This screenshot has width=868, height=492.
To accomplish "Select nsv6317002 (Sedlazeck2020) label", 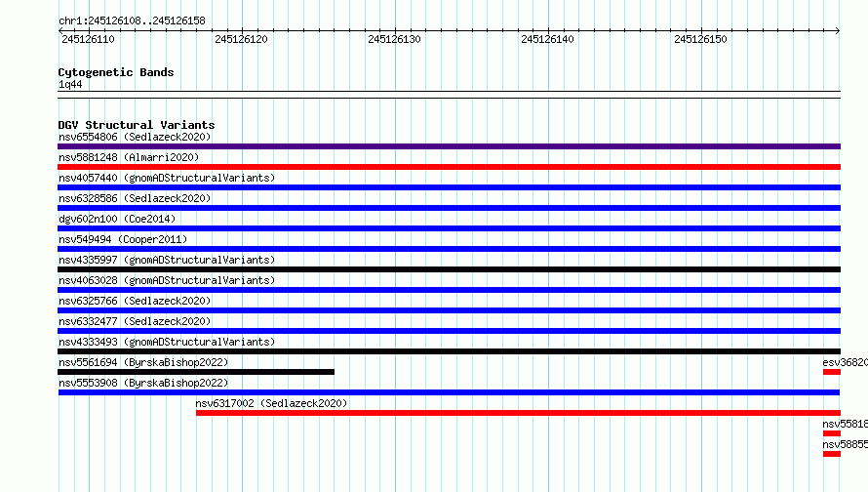I will pos(271,403).
